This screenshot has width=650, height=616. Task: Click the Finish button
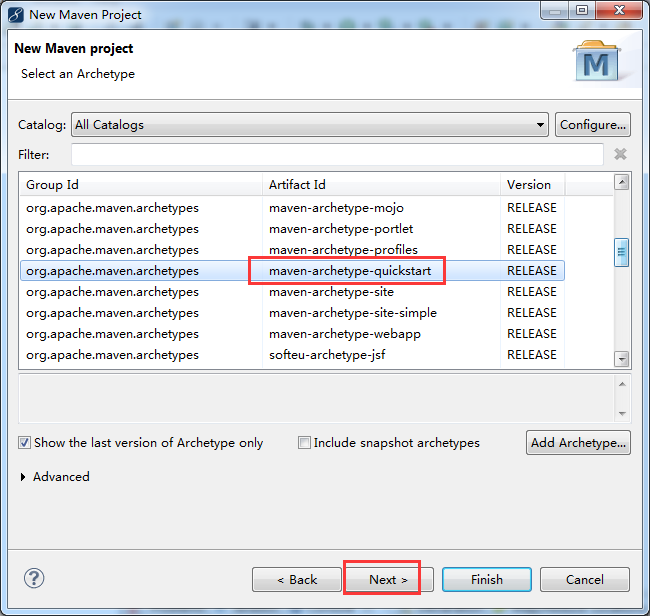point(487,580)
